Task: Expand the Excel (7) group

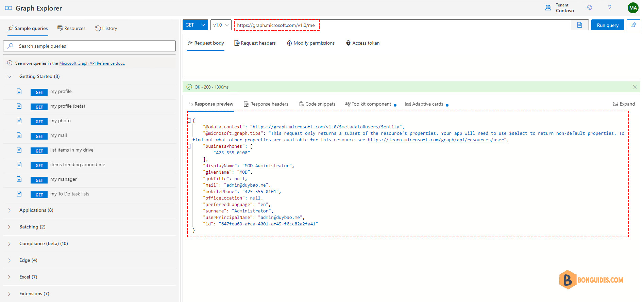Action: (x=9, y=277)
